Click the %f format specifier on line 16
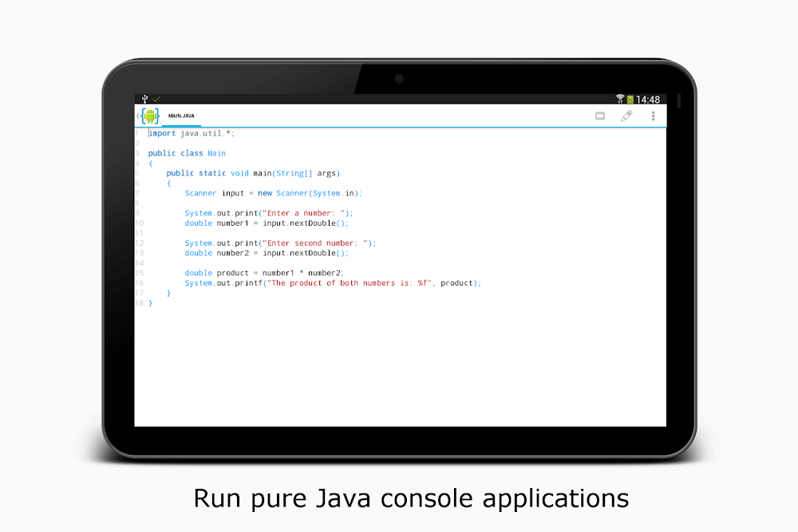Screen dimensions: 798x532 coord(424,282)
